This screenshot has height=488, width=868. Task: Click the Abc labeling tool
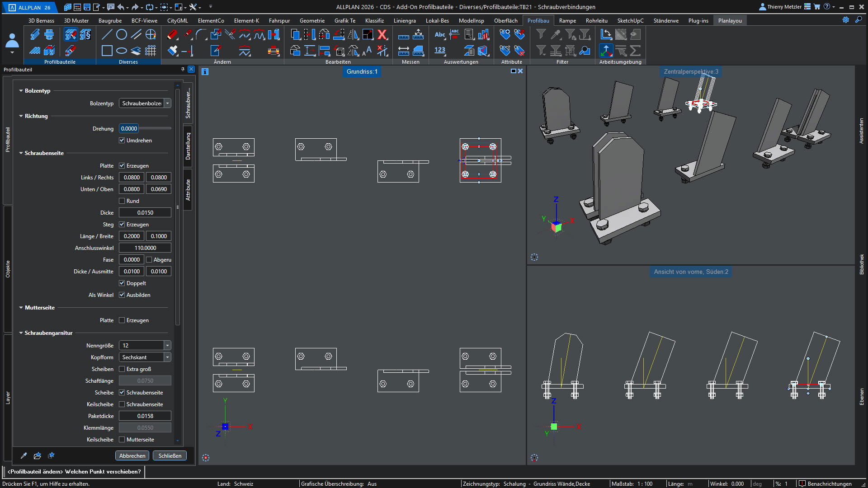pos(440,35)
